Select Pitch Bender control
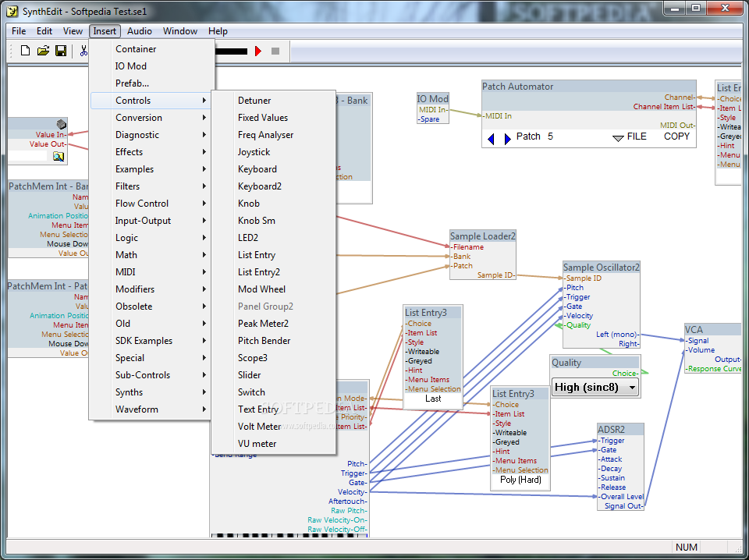 point(273,341)
